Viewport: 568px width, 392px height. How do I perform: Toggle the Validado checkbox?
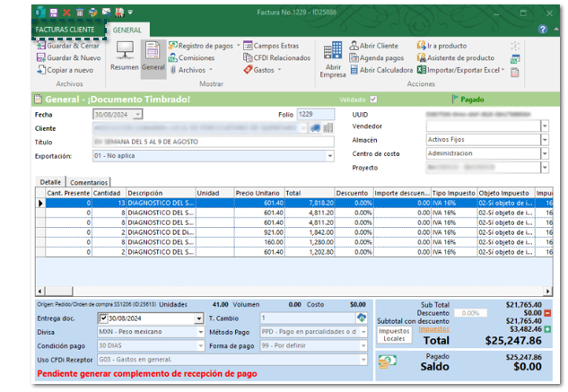373,100
